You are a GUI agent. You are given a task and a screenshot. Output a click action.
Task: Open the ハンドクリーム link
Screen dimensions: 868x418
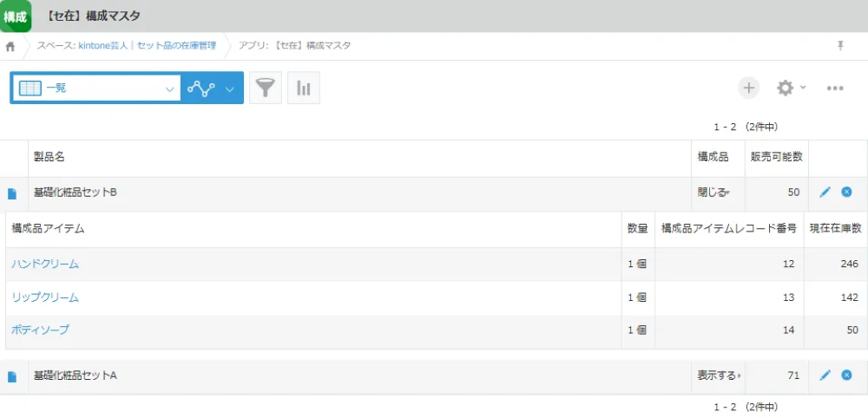45,264
